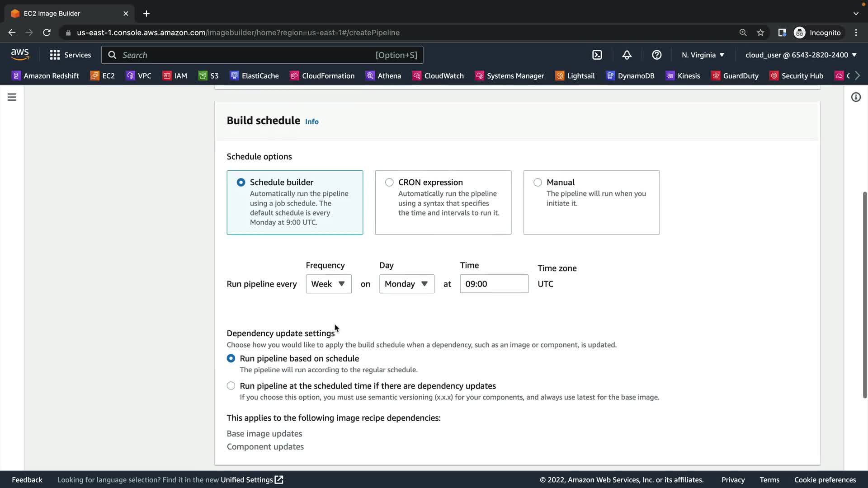
Task: Open the cloud_user account menu
Action: [x=801, y=55]
